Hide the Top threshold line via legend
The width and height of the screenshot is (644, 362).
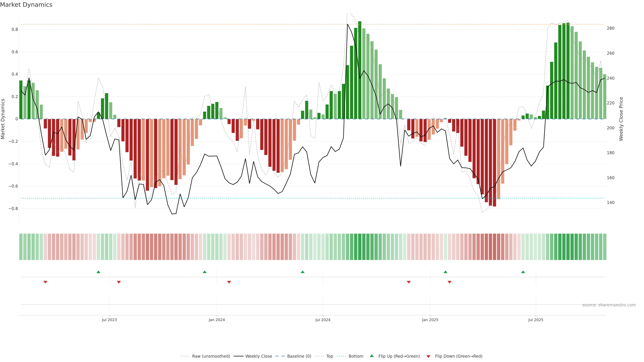click(x=330, y=356)
